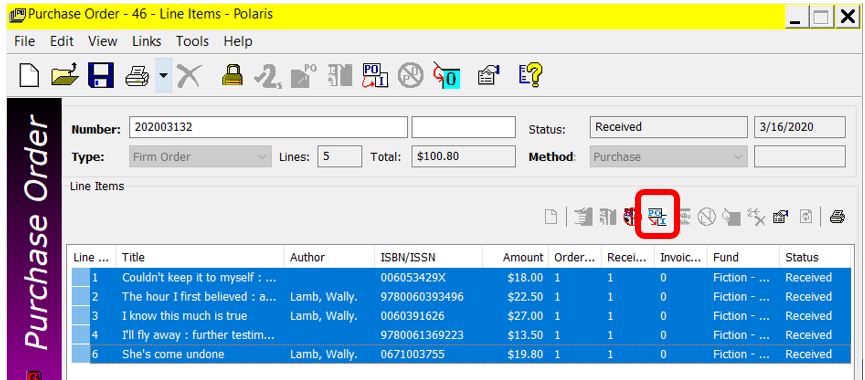Click the crossed-out N circle icon in Line Items toolbar

click(707, 217)
